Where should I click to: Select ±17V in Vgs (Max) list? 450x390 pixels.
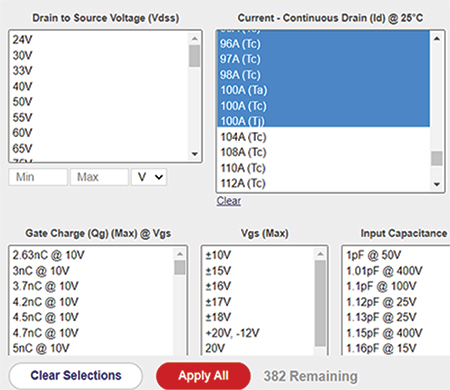point(258,302)
